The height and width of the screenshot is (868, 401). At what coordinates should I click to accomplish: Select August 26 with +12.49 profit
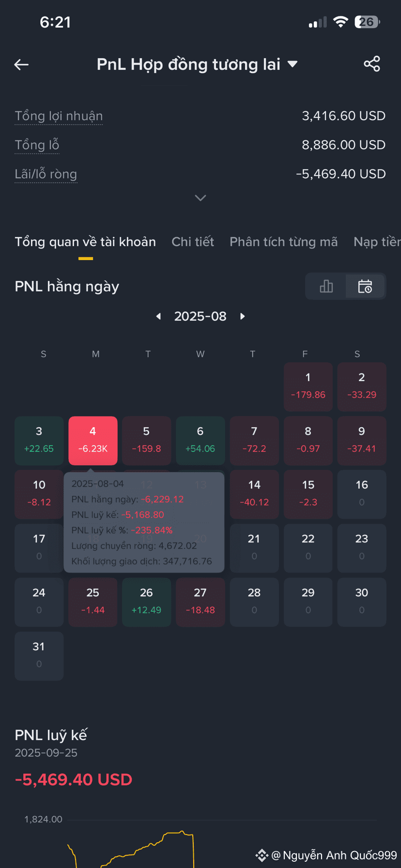tap(147, 602)
